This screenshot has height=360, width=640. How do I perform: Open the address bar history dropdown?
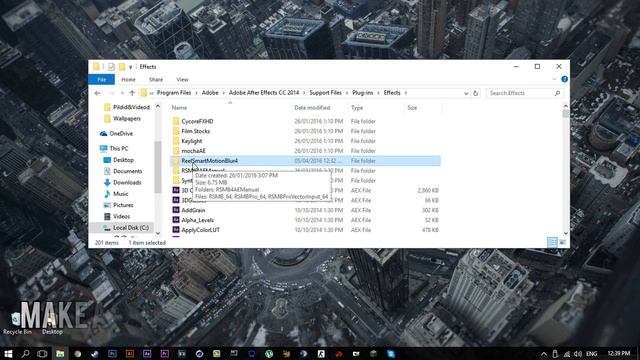[466, 93]
